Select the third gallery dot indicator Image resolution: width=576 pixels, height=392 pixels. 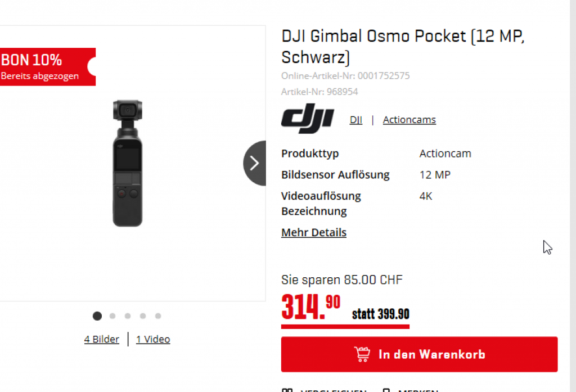coord(128,316)
